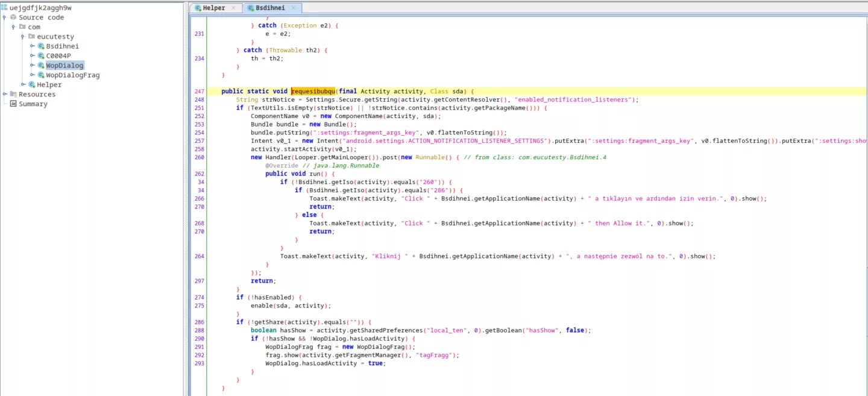This screenshot has height=396, width=868.
Task: Select the Source code tree item
Action: [x=41, y=17]
